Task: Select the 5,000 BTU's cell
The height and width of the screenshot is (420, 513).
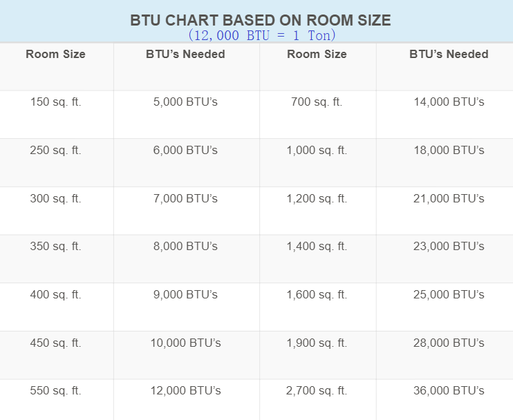Action: pyautogui.click(x=185, y=102)
